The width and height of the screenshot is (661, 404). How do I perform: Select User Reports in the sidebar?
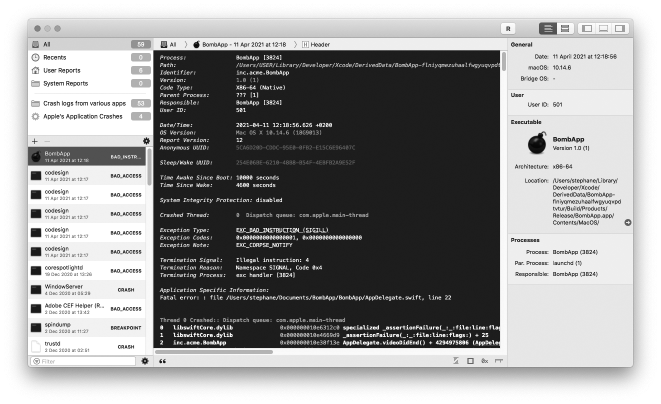90,70
